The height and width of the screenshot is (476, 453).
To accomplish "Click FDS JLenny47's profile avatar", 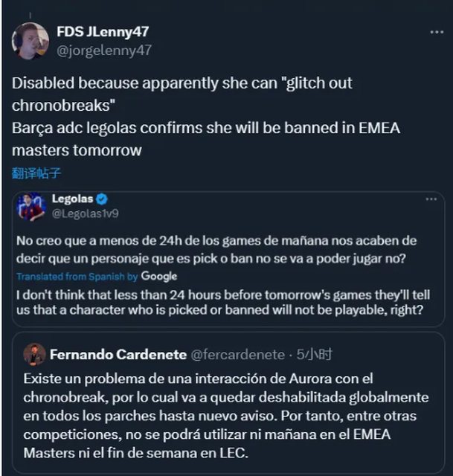I will pos(30,41).
